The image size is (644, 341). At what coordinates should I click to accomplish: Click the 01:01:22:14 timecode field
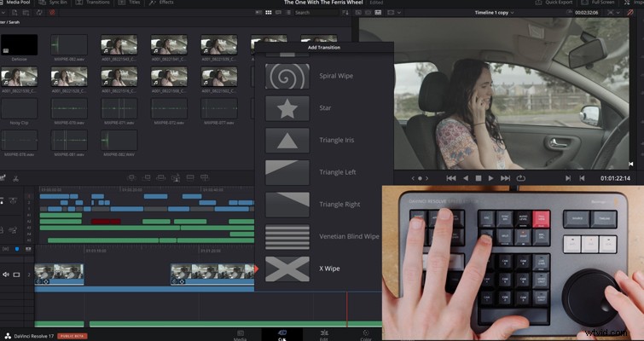tap(616, 178)
